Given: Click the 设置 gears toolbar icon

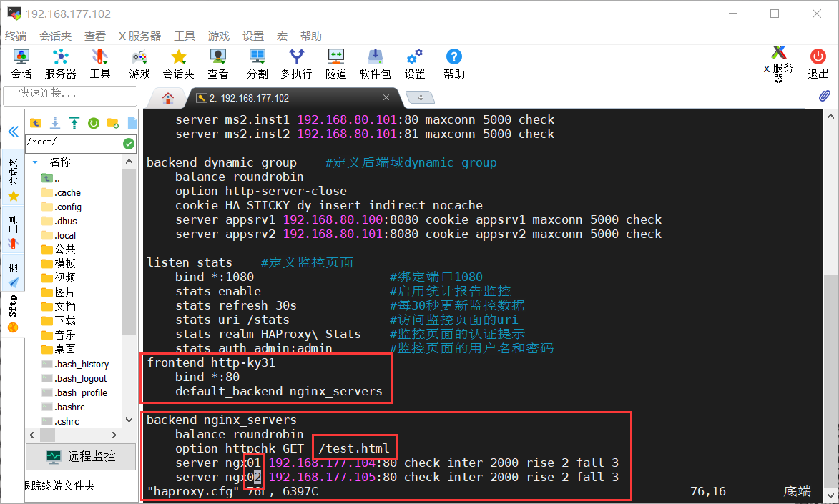Looking at the screenshot, I should tap(415, 64).
